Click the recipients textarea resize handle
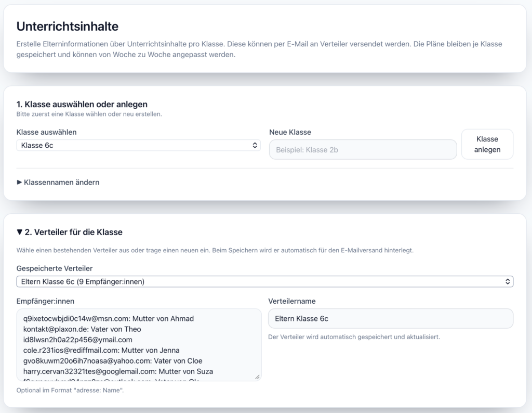Image resolution: width=532 pixels, height=413 pixels. [x=258, y=377]
